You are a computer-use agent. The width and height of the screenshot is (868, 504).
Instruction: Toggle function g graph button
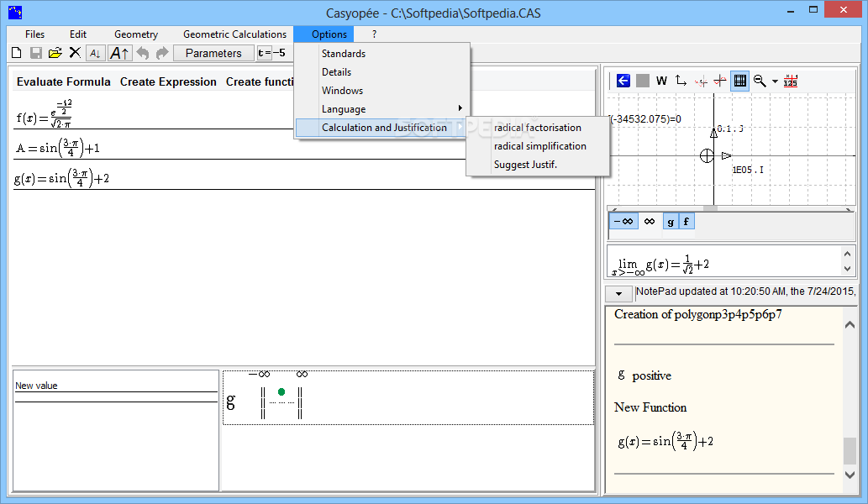click(x=671, y=221)
